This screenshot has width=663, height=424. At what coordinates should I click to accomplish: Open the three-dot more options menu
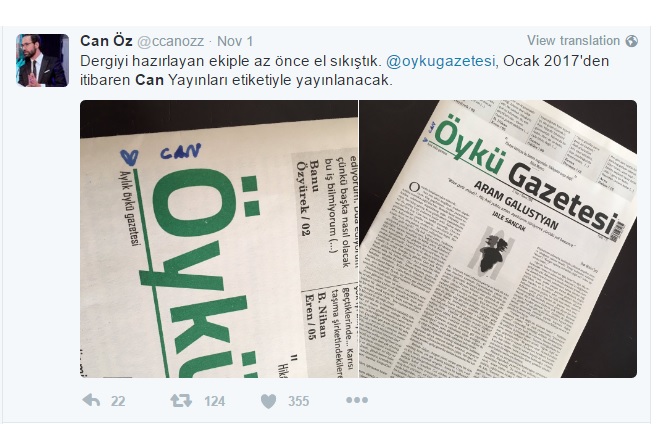(x=357, y=400)
